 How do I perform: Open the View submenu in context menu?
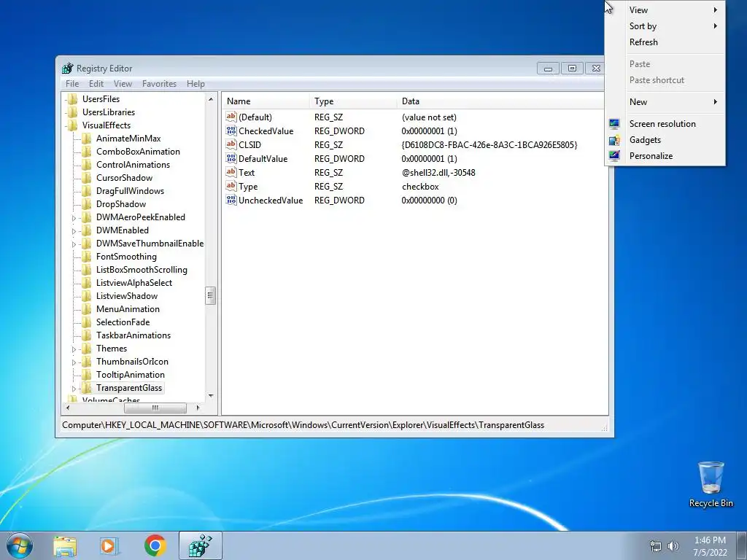[x=665, y=10]
